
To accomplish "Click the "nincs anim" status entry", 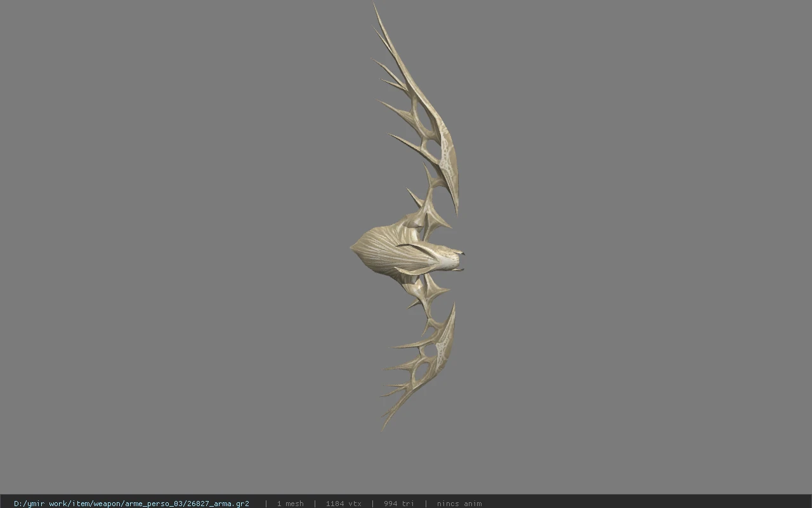I will point(459,504).
